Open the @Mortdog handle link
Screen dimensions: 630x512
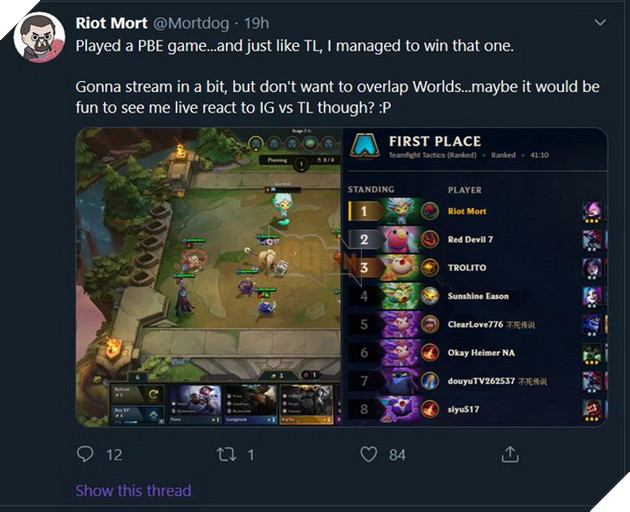[191, 23]
